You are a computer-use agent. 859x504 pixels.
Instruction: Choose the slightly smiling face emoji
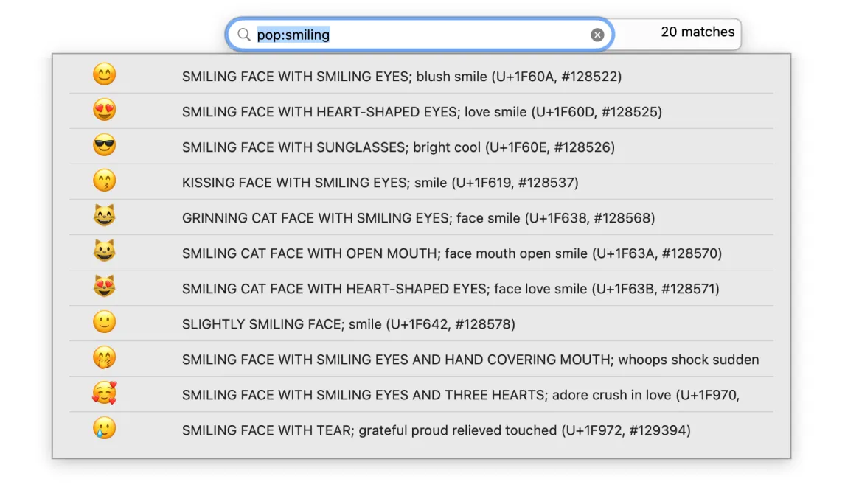point(105,323)
